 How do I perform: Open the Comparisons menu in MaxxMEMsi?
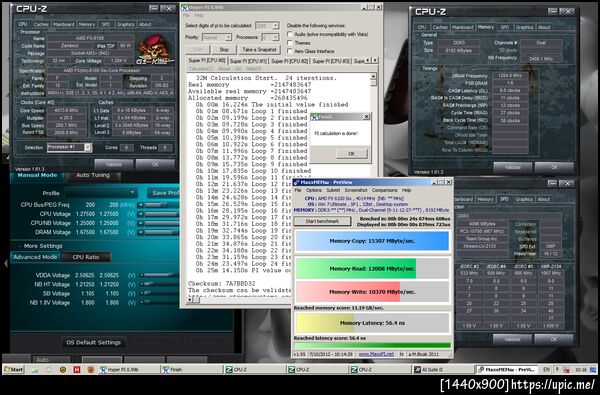[x=385, y=190]
